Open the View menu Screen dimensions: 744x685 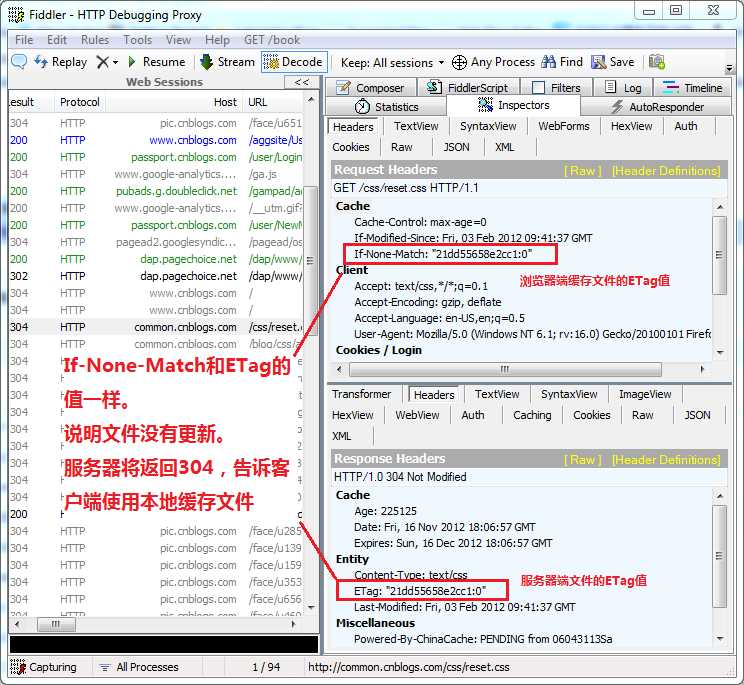[x=178, y=40]
